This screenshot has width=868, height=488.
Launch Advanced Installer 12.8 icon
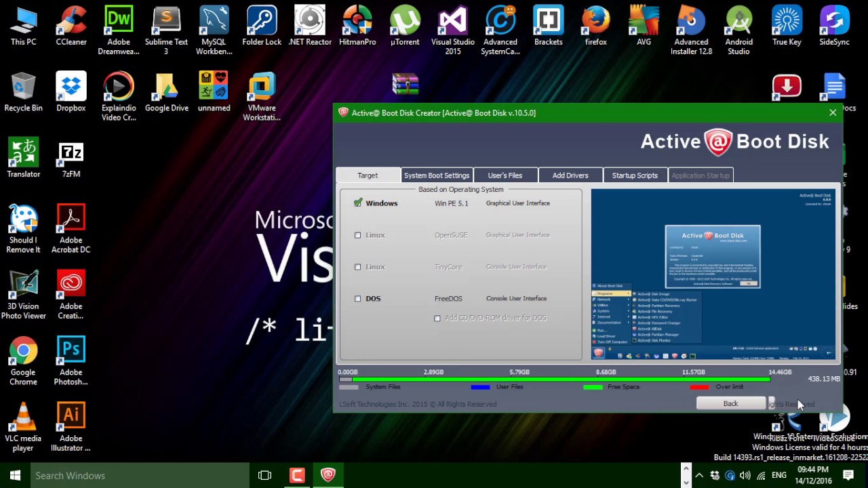pyautogui.click(x=691, y=31)
